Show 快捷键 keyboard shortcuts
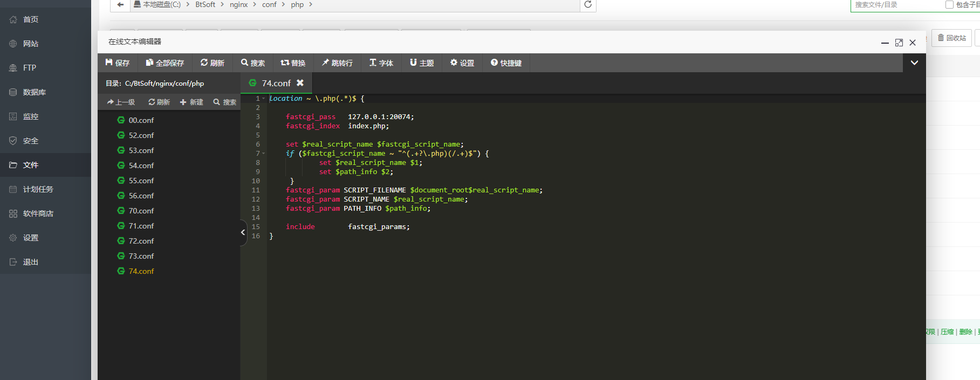 (x=506, y=63)
